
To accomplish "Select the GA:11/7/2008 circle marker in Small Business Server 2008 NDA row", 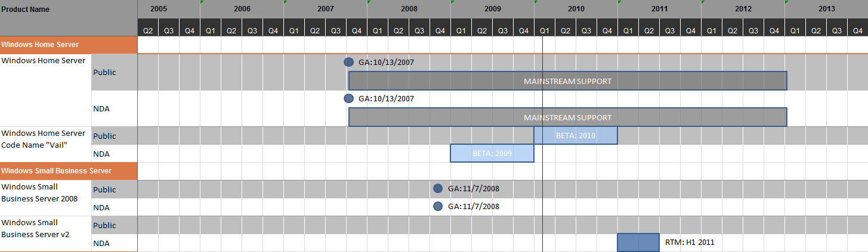I will (x=438, y=206).
